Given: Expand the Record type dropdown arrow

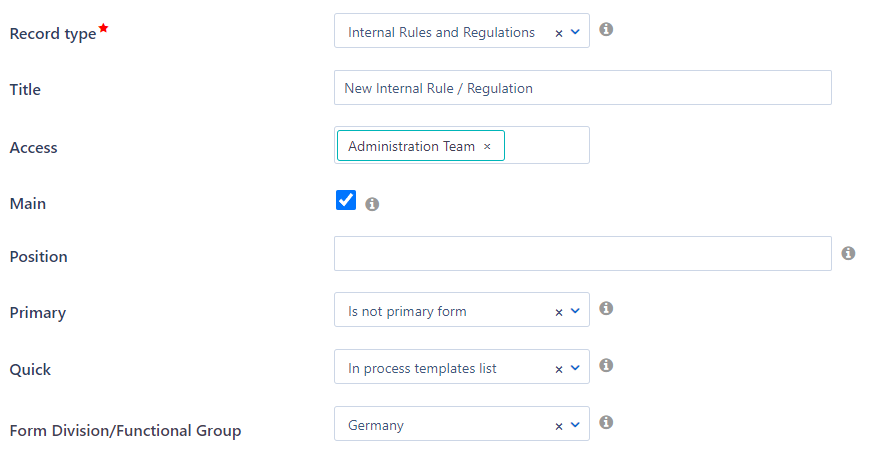Looking at the screenshot, I should click(575, 32).
